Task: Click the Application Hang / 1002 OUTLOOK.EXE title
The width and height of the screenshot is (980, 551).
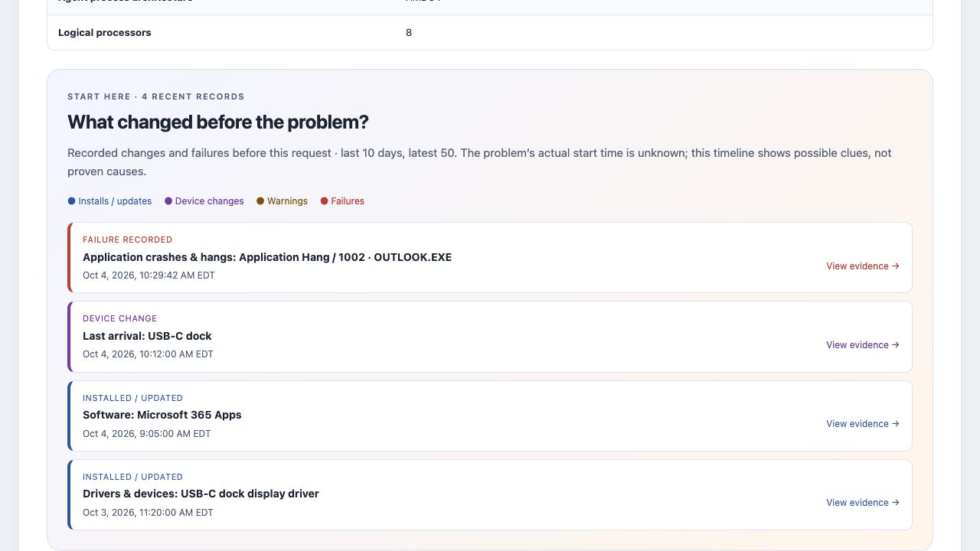Action: 267,257
